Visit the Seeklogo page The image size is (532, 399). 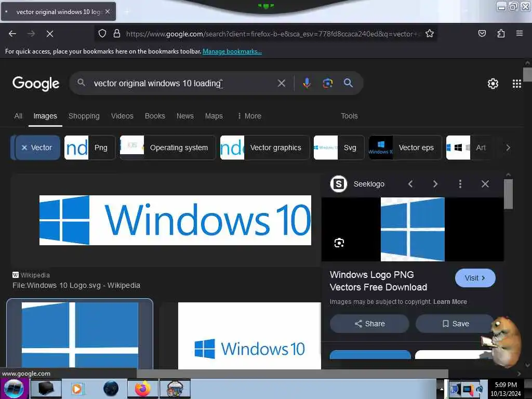click(475, 278)
